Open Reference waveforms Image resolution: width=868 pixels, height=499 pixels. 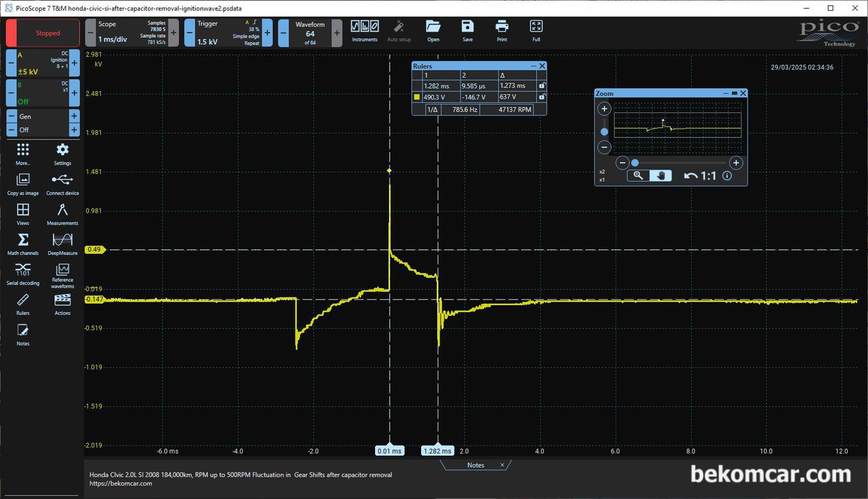(62, 275)
